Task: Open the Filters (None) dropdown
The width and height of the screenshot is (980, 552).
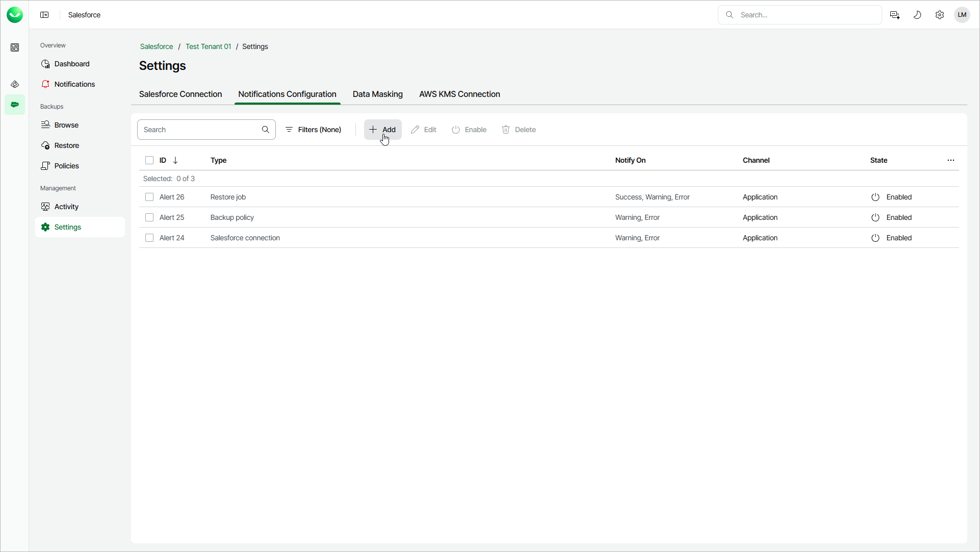Action: [313, 130]
